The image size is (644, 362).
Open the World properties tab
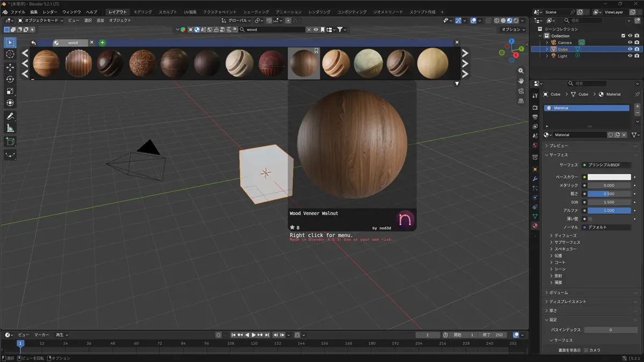[x=535, y=145]
